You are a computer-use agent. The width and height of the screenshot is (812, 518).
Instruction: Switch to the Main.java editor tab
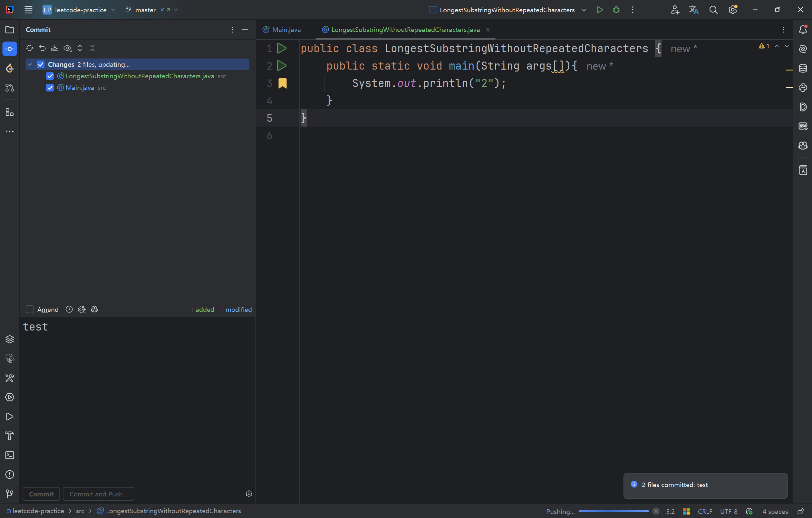click(x=286, y=30)
